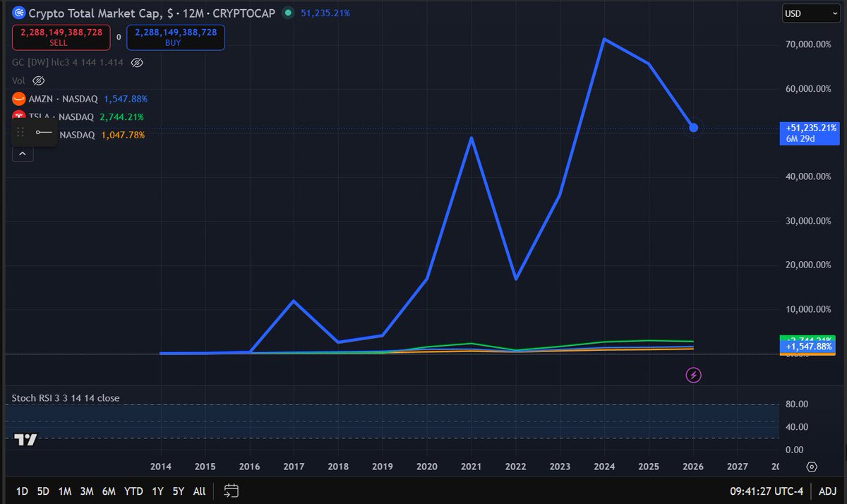Click the Crypto Total Market Cap symbol logo
Screen dimensions: 847x504
tap(19, 13)
